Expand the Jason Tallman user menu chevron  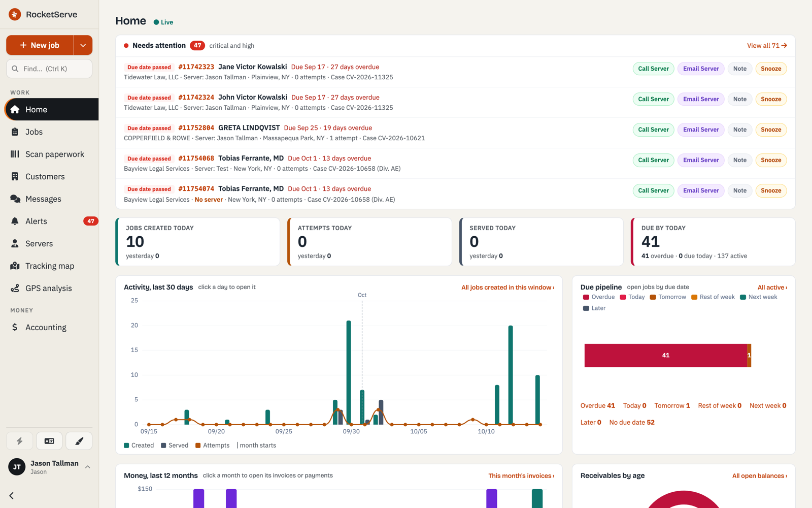click(x=88, y=467)
